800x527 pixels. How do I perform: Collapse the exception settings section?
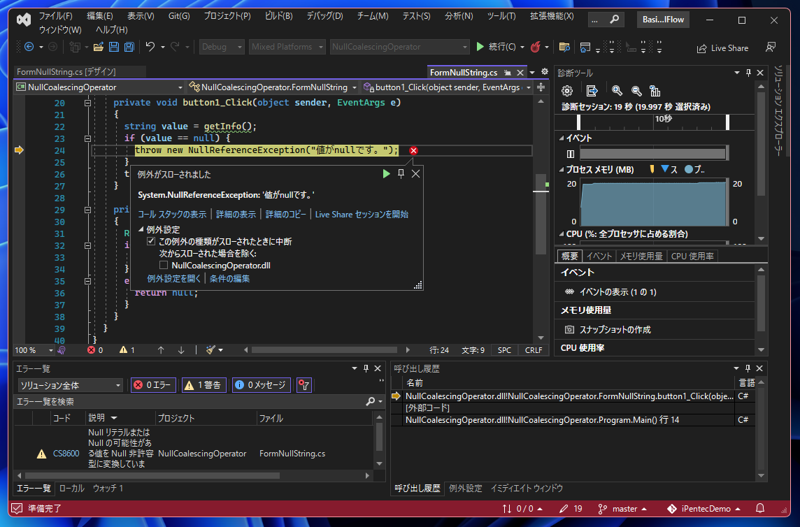point(141,230)
